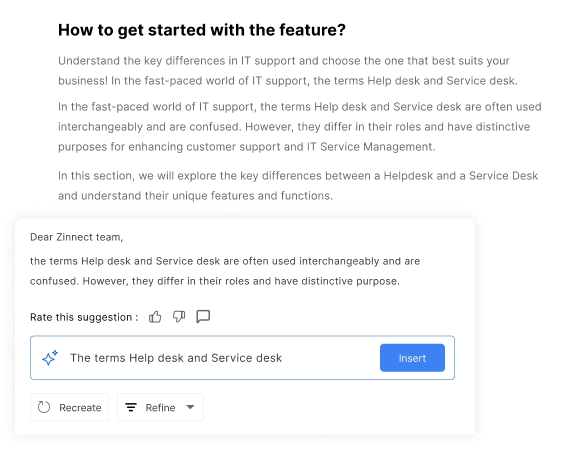585x455 pixels.
Task: Click the thumbs down rating icon
Action: point(179,317)
